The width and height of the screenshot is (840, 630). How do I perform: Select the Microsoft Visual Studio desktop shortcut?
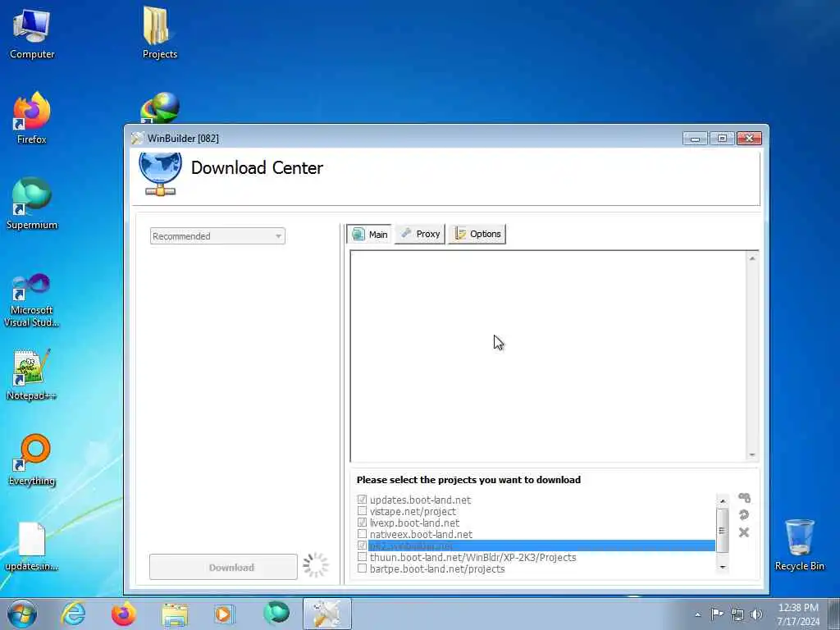pyautogui.click(x=32, y=300)
